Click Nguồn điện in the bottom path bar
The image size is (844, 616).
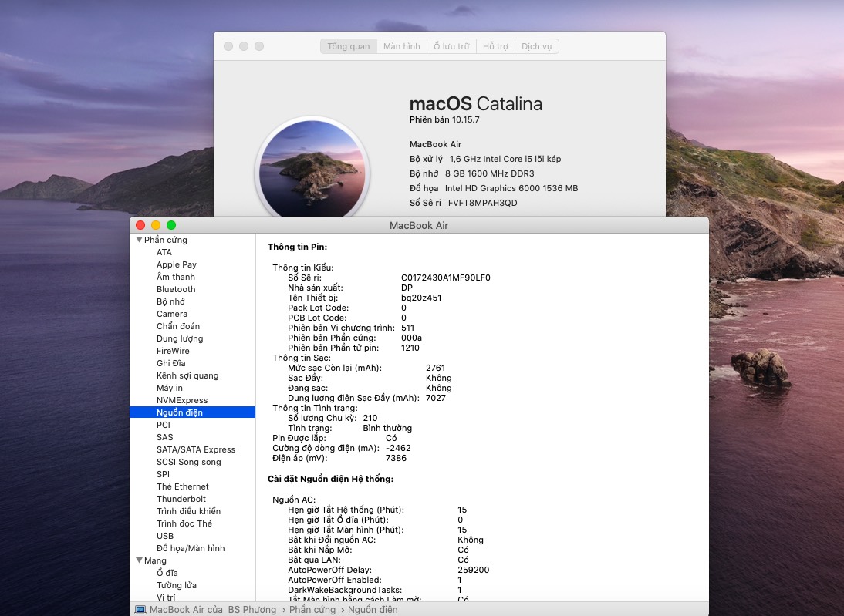click(373, 610)
